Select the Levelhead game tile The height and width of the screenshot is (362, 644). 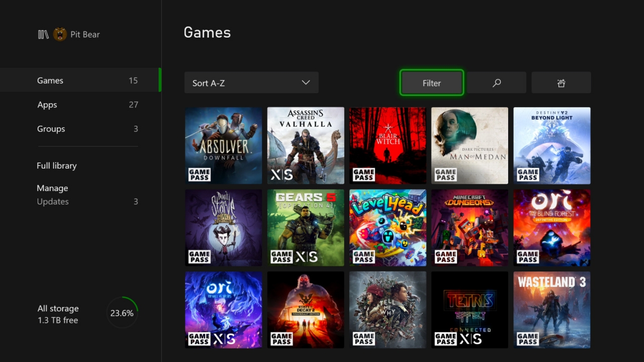pos(388,228)
